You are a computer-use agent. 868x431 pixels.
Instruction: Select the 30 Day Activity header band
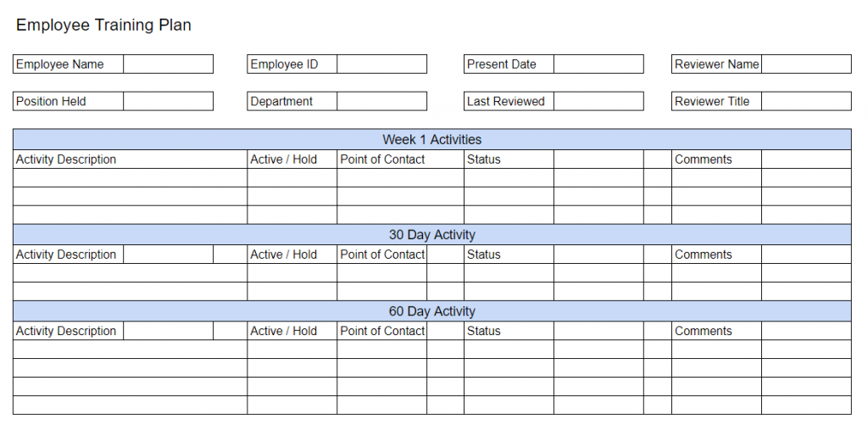[431, 235]
